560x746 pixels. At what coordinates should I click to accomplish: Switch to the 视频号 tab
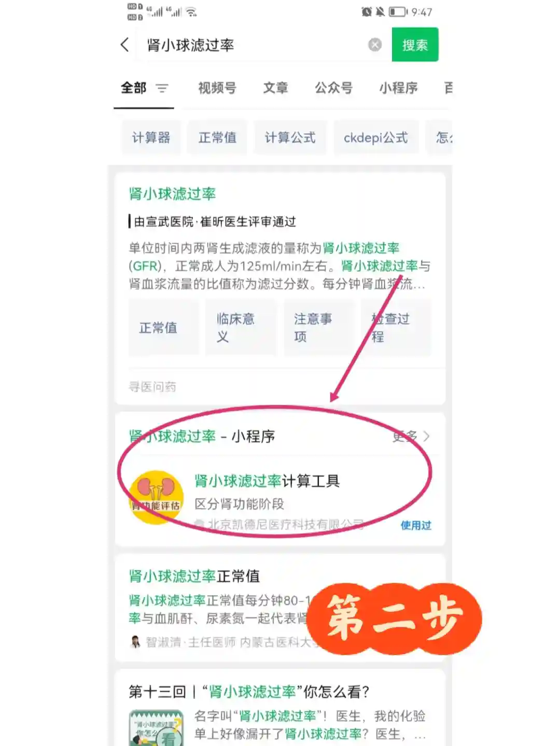coord(217,88)
